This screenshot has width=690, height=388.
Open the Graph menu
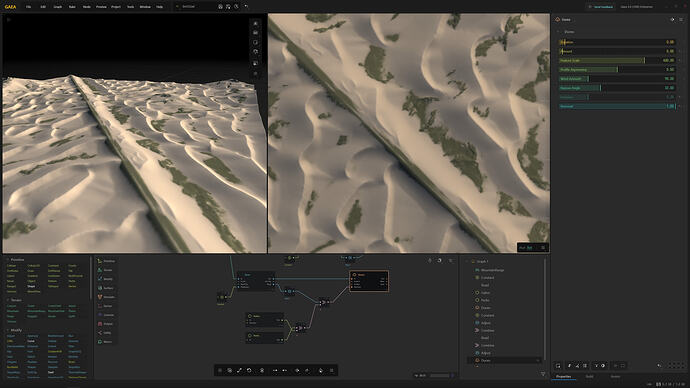(58, 7)
